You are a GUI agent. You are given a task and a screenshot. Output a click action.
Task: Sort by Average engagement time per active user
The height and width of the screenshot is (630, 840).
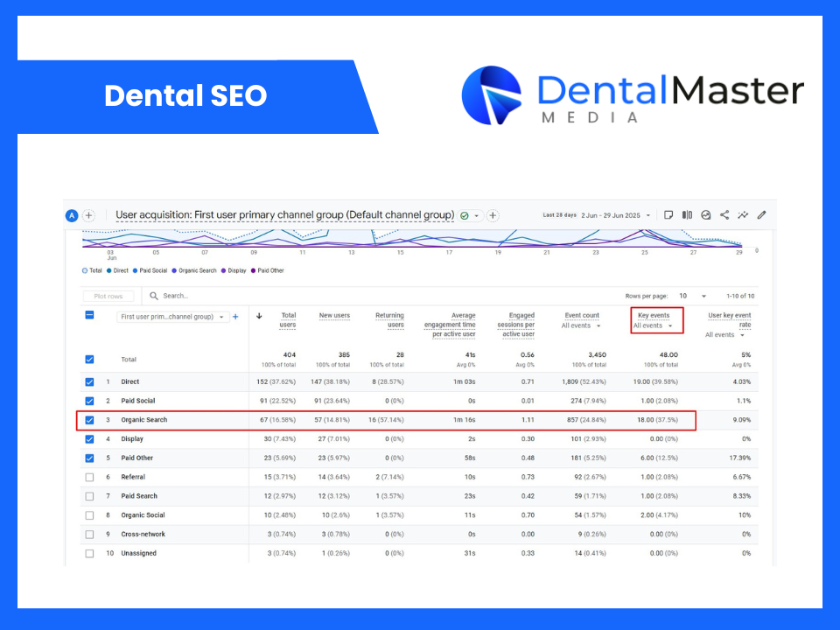450,325
